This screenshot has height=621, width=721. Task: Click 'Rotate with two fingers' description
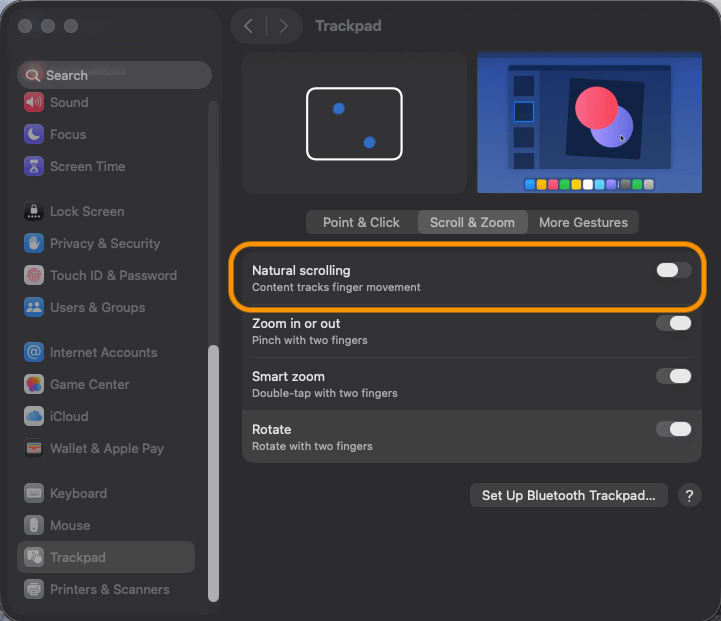point(312,446)
